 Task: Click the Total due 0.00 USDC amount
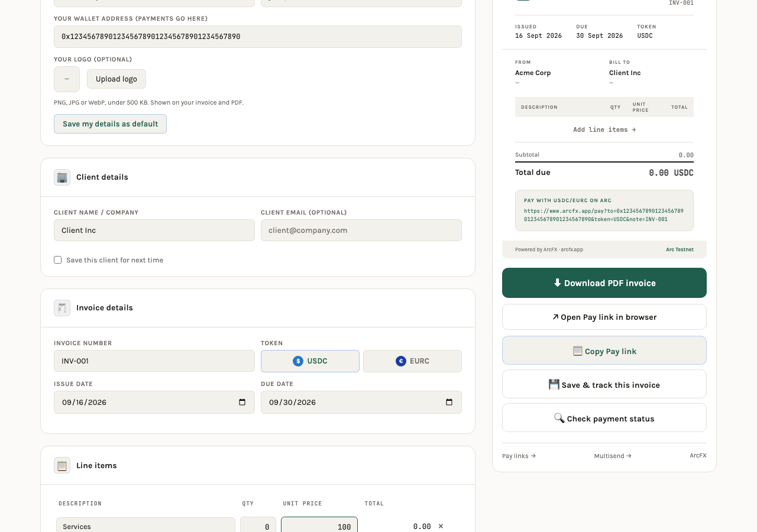(671, 173)
